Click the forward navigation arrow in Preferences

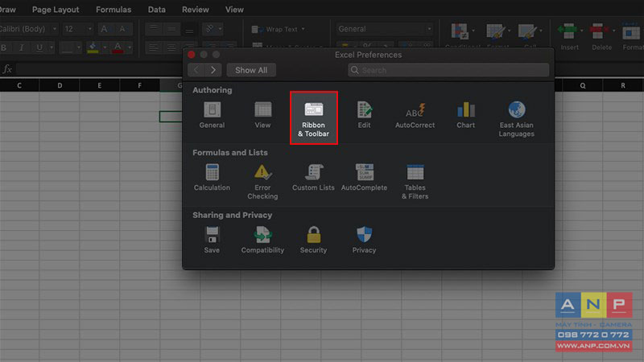click(x=213, y=70)
